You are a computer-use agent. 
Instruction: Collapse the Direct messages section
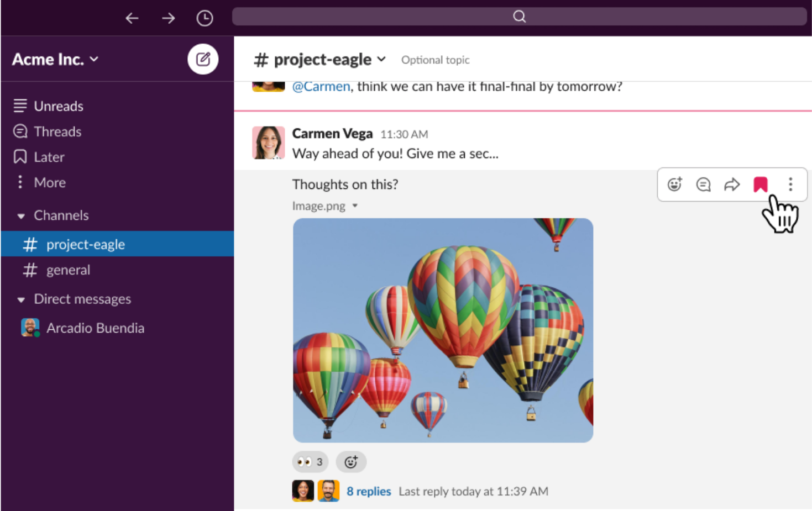pos(21,300)
